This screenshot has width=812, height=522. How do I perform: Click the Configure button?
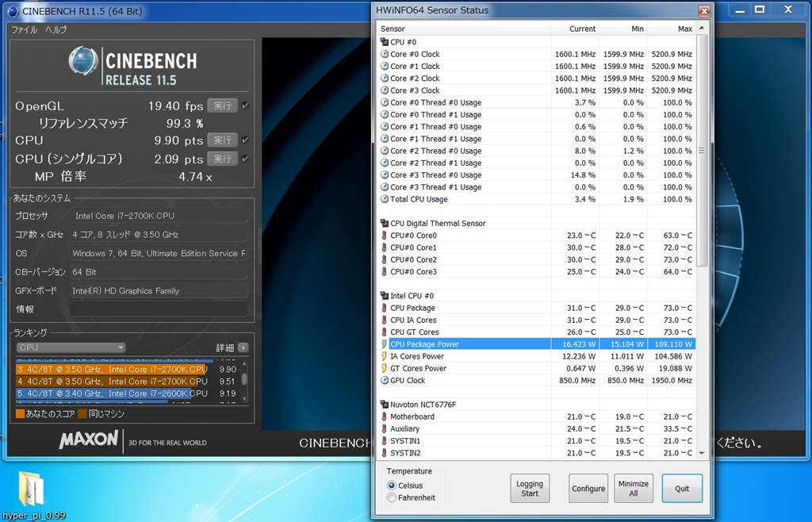tap(588, 489)
